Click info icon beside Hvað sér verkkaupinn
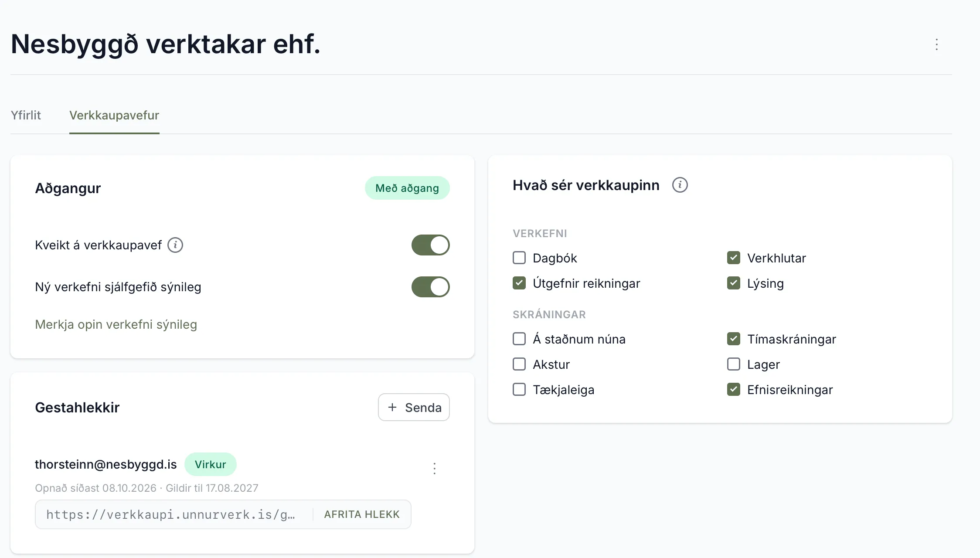This screenshot has height=558, width=980. [x=680, y=185]
